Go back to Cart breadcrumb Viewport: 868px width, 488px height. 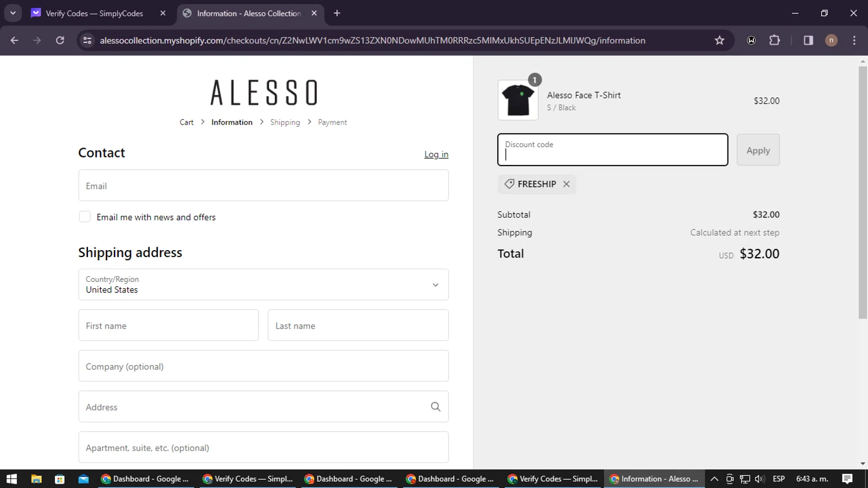point(186,122)
